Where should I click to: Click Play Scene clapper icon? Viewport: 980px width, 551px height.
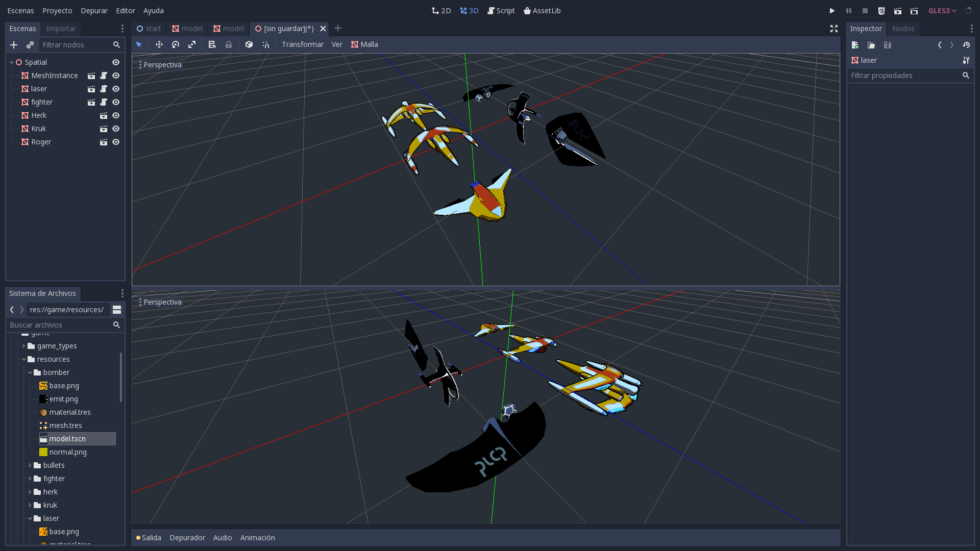(x=898, y=11)
